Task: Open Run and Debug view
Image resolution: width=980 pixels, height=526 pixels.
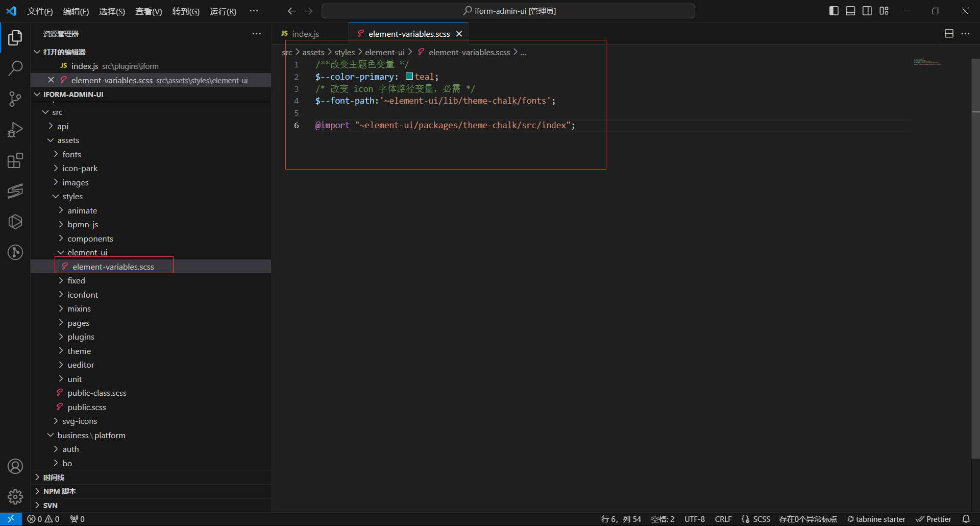Action: point(15,130)
